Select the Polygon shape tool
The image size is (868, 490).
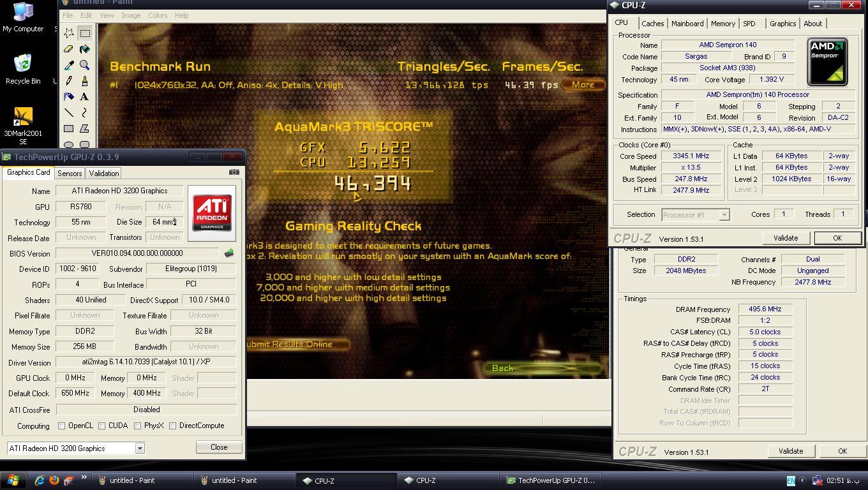pyautogui.click(x=85, y=129)
